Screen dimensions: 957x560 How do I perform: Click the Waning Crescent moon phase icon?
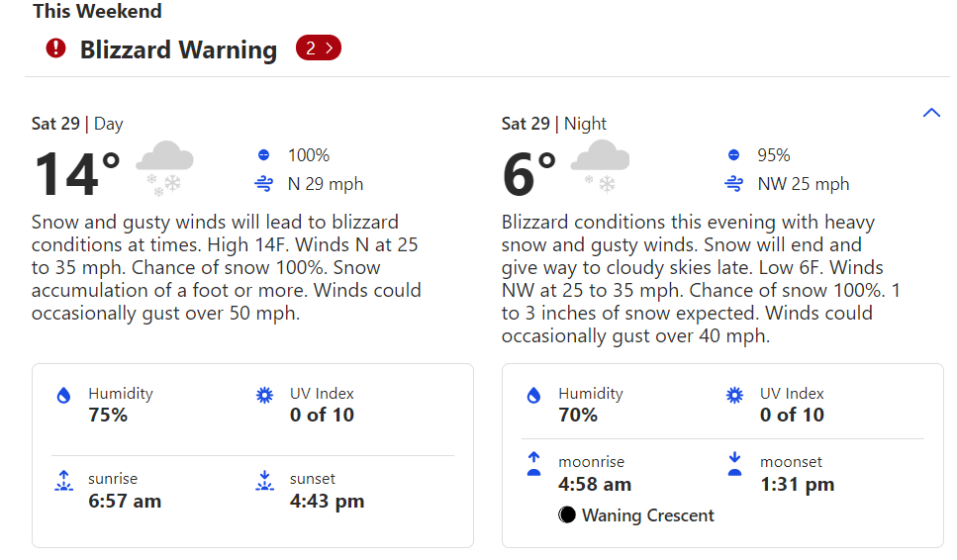[567, 515]
